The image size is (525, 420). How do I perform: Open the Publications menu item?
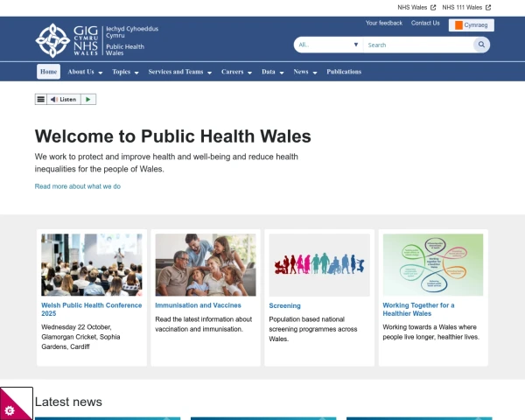click(344, 72)
